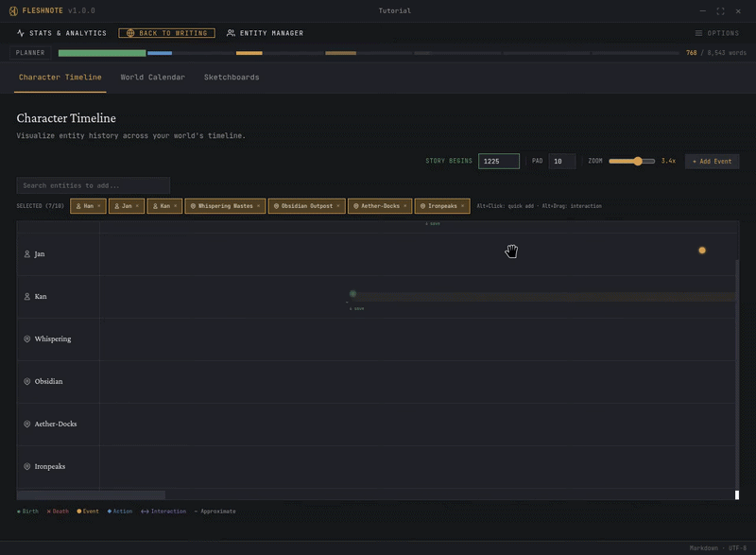Viewport: 756px width, 555px height.
Task: Remove Whispering Wastes chip via x
Action: click(x=258, y=206)
